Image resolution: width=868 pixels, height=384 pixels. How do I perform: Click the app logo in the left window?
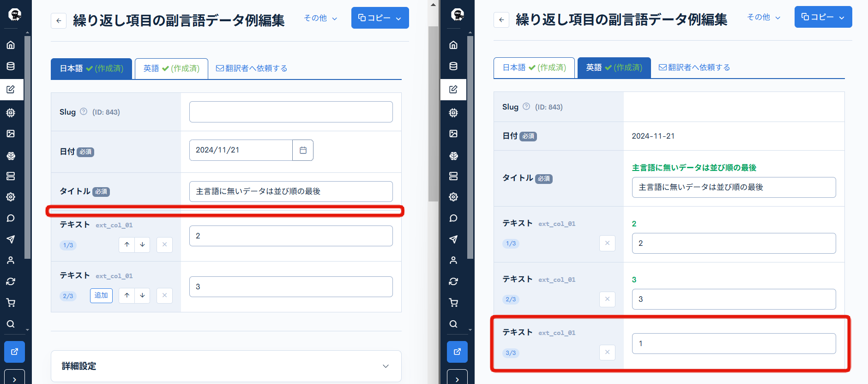click(15, 15)
